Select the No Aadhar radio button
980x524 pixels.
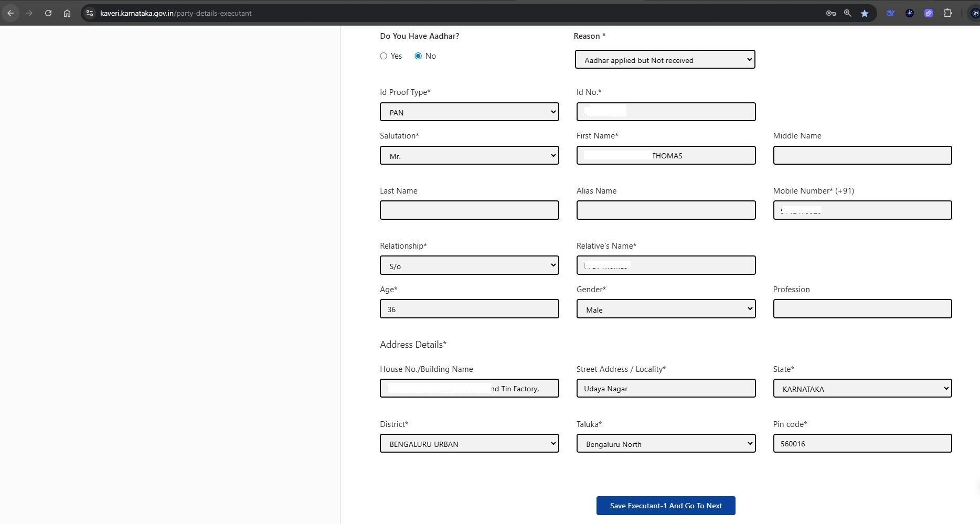pyautogui.click(x=418, y=56)
